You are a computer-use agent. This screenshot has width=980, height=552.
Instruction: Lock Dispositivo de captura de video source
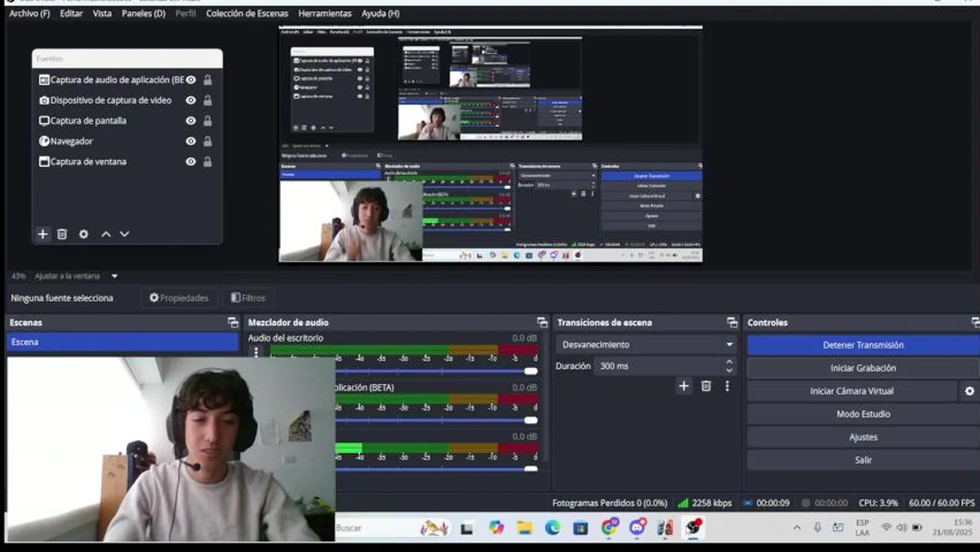[x=208, y=100]
